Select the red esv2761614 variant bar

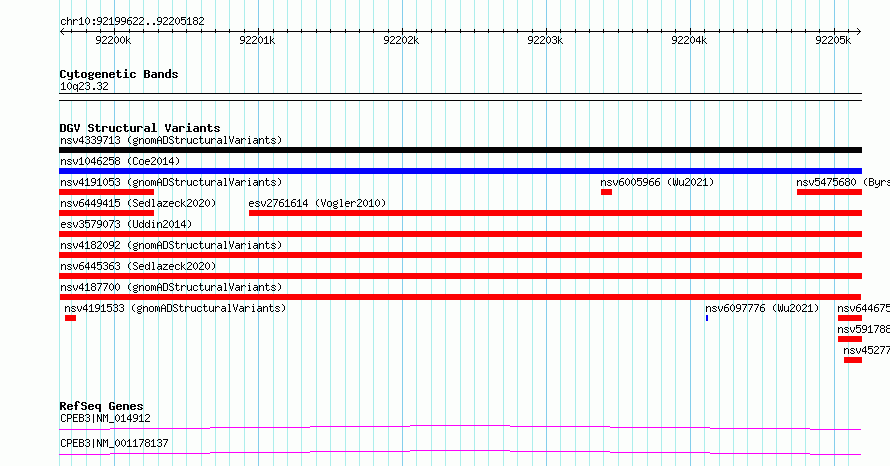pyautogui.click(x=555, y=213)
